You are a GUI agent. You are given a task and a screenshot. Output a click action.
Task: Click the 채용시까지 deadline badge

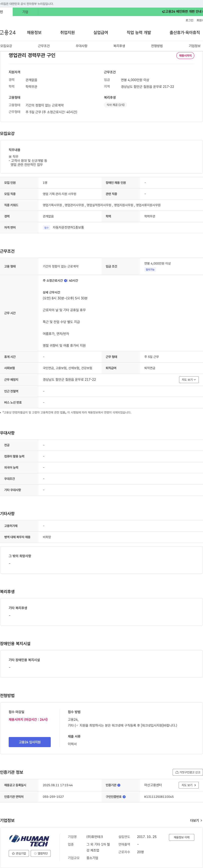tap(185, 56)
